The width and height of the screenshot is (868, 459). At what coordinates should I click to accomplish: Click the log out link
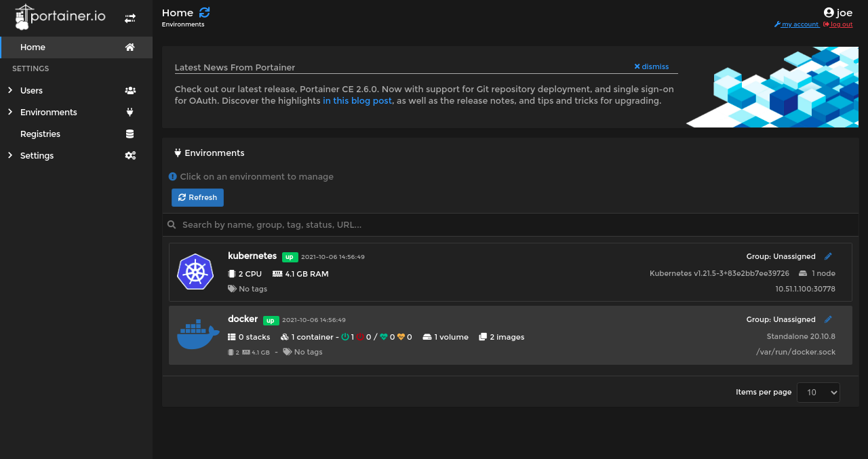click(838, 24)
